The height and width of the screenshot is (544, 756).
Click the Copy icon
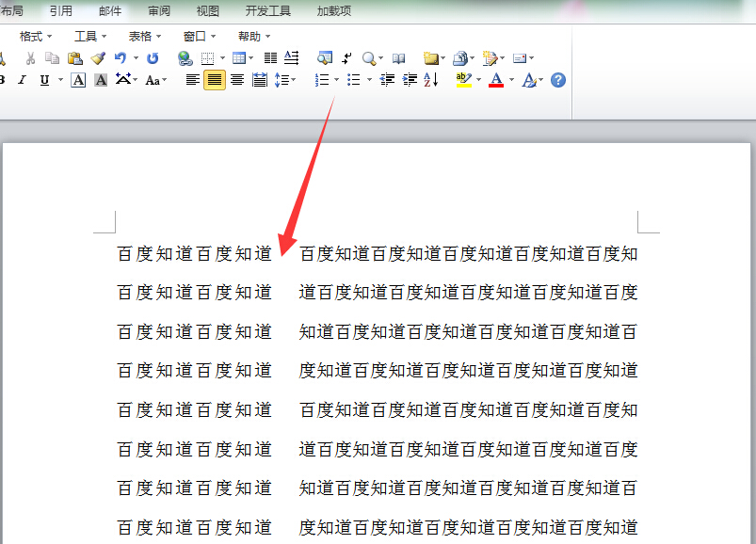click(x=52, y=58)
